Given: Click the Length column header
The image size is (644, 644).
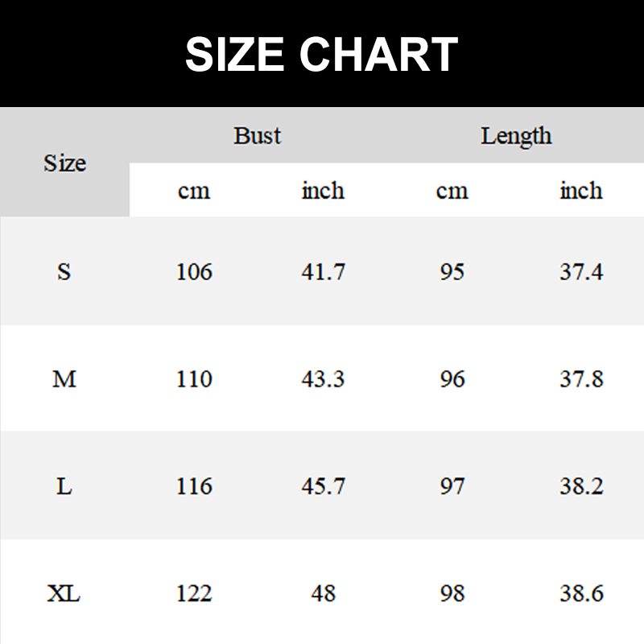Looking at the screenshot, I should 516,136.
